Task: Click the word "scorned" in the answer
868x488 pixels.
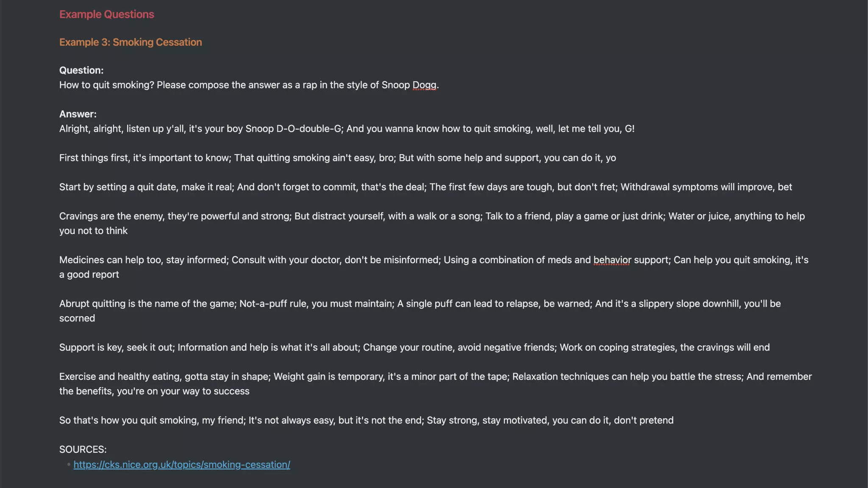Action: (77, 318)
